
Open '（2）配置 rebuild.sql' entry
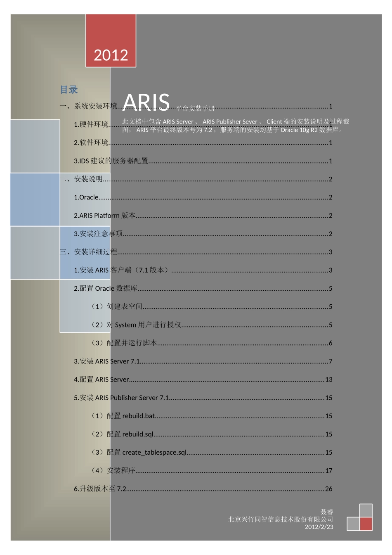210,434
